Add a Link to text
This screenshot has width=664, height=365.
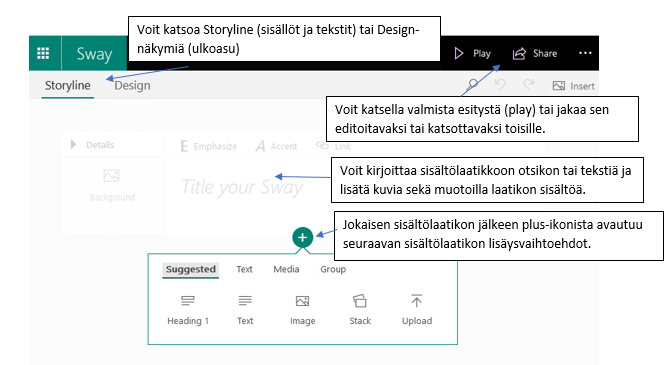[x=333, y=146]
